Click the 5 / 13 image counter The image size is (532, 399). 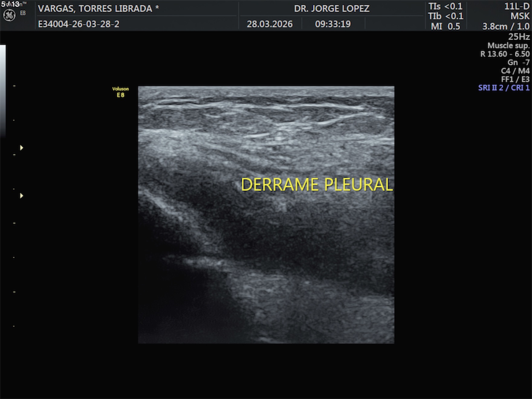[x=10, y=4]
